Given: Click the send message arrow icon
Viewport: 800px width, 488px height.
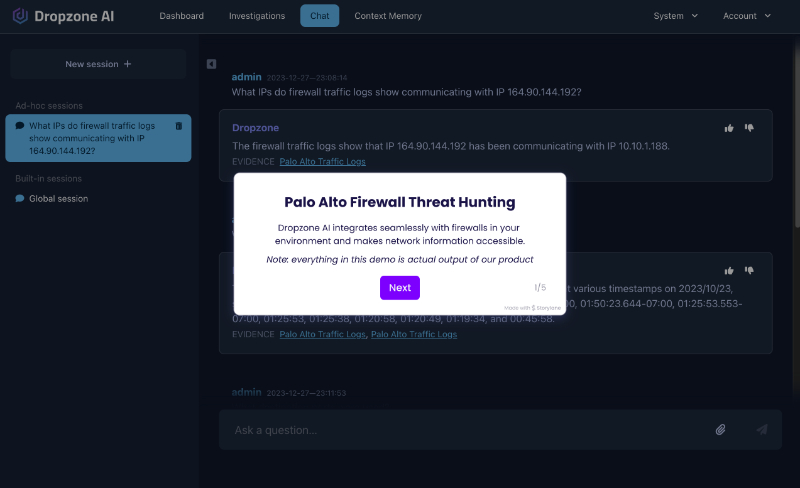Looking at the screenshot, I should tap(762, 430).
